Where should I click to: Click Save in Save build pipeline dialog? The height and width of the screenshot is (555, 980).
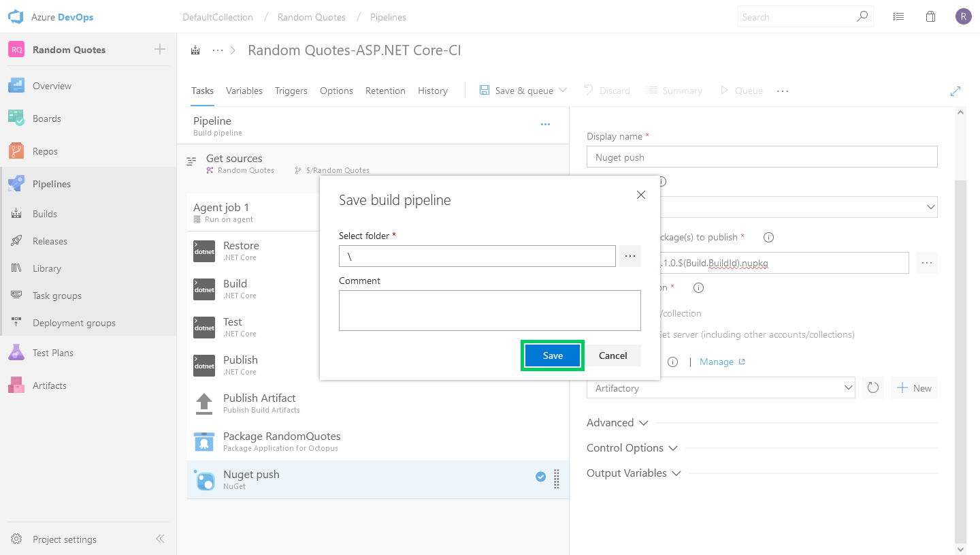[x=553, y=355]
